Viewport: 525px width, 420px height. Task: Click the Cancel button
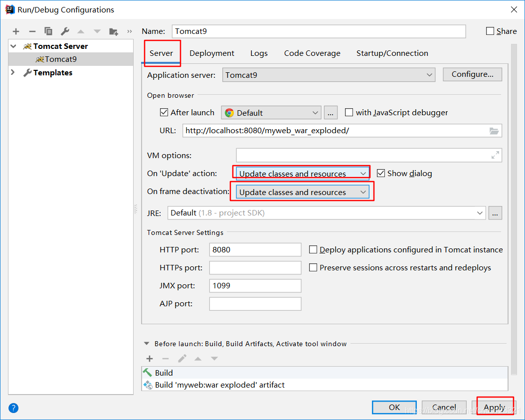[444, 407]
